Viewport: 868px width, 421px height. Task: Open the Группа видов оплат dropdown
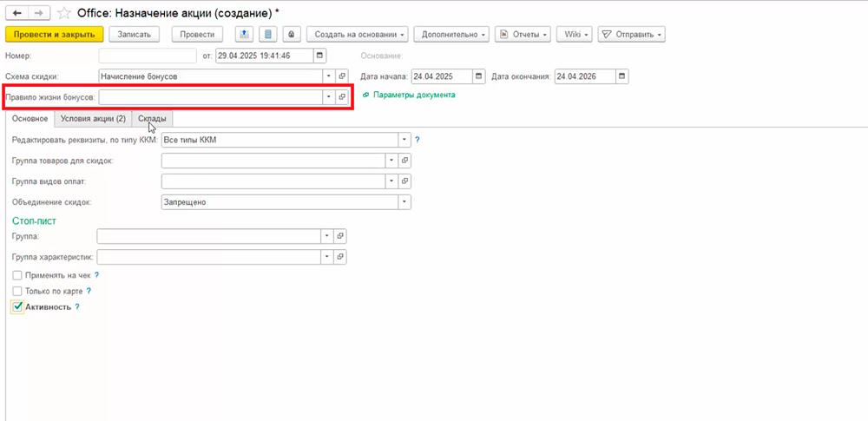(391, 181)
